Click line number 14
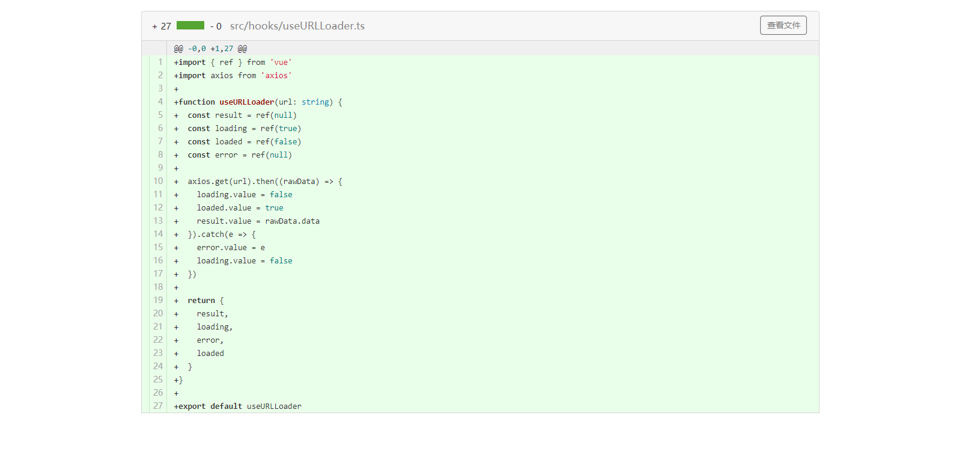The image size is (980, 451). (158, 234)
